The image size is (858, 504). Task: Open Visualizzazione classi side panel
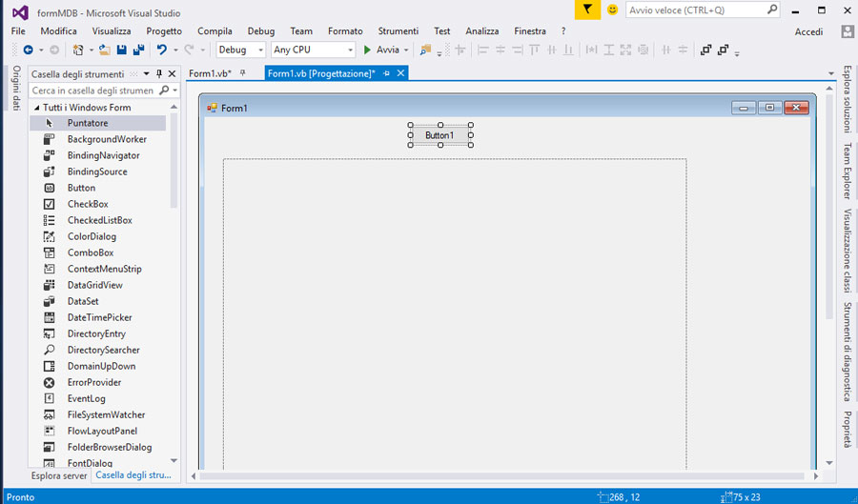[x=848, y=251]
